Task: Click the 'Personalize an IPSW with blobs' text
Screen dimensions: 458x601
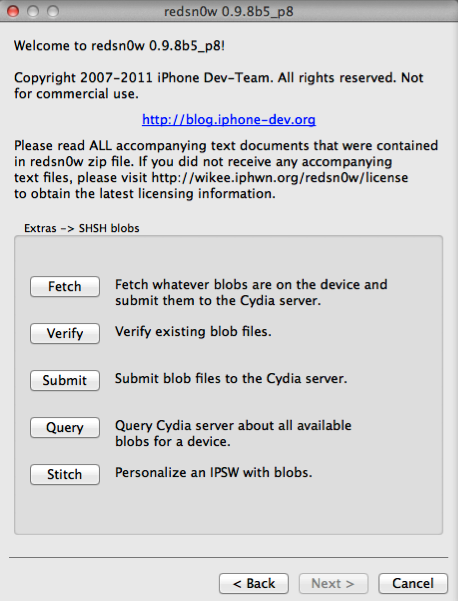Action: point(213,473)
